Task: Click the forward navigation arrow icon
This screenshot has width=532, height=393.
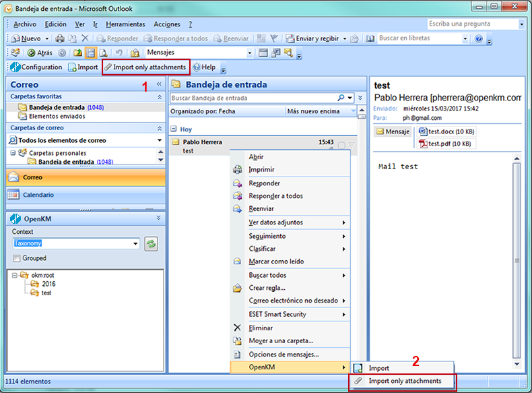Action: pyautogui.click(x=62, y=53)
